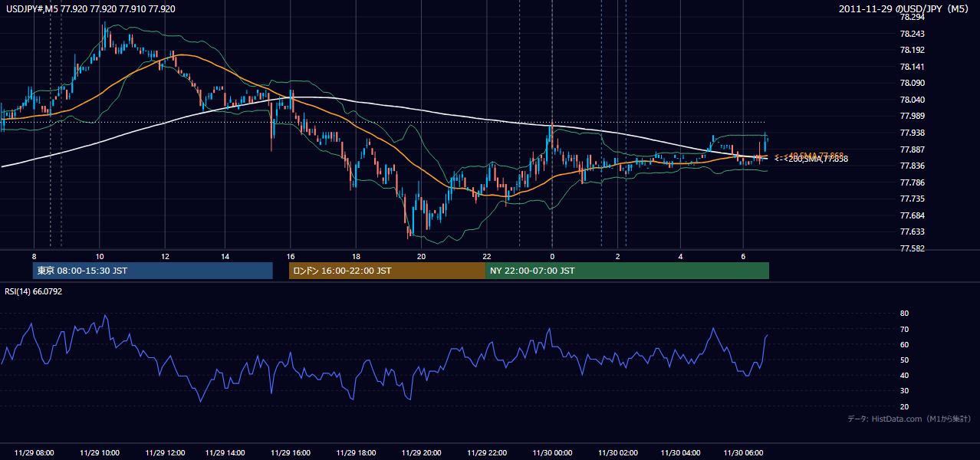The height and width of the screenshot is (460, 980).
Task: Click bottom timeline label 11/29 16:00
Action: [291, 453]
